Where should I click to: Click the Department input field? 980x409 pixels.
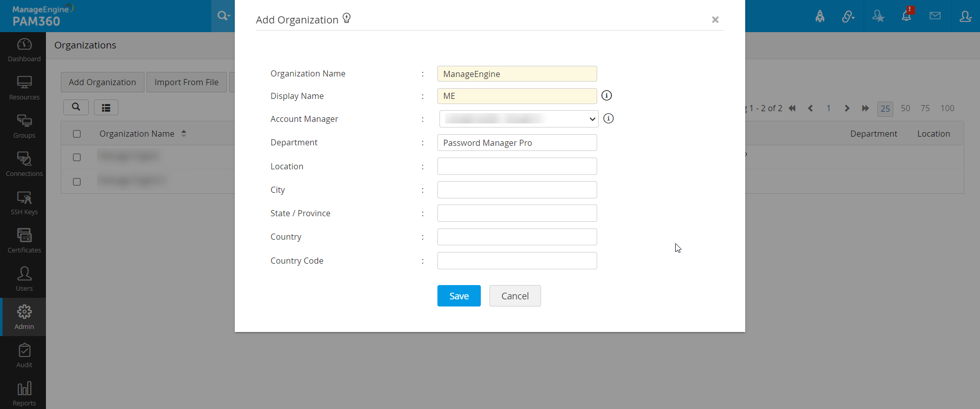[x=517, y=143]
